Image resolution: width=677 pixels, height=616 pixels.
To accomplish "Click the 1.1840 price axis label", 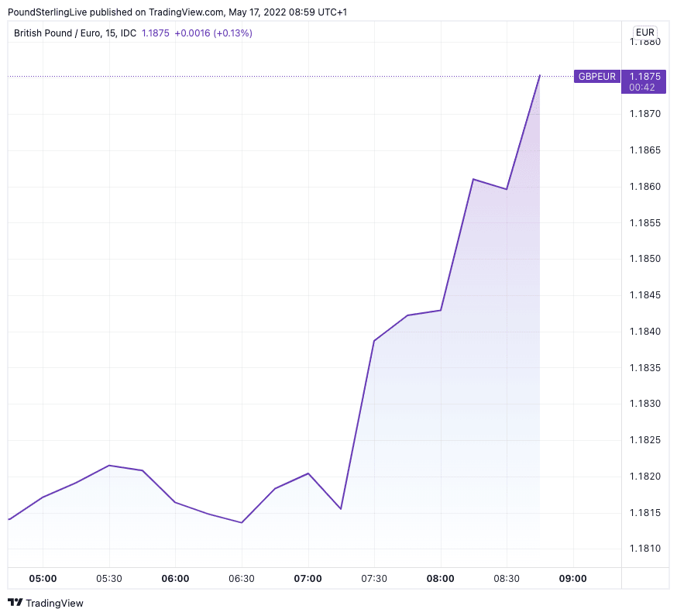I will click(x=644, y=332).
